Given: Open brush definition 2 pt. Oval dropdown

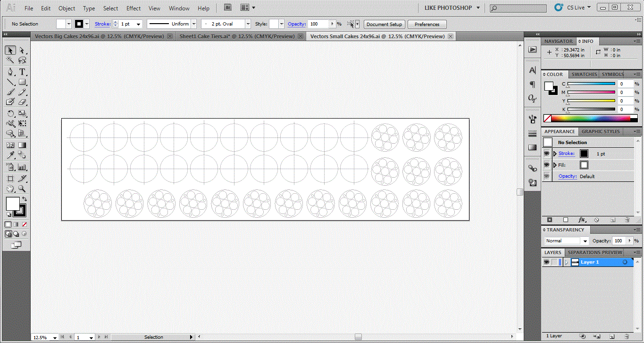Looking at the screenshot, I should click(x=248, y=24).
